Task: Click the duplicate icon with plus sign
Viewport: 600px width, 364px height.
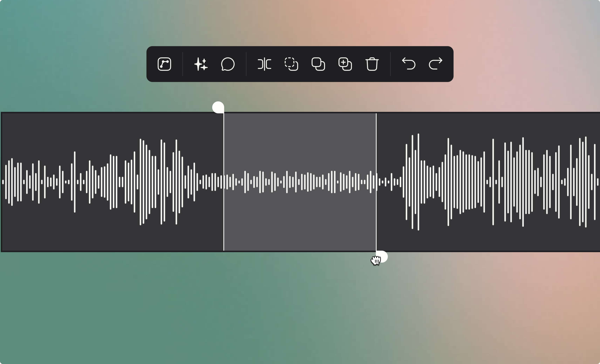Action: tap(345, 64)
